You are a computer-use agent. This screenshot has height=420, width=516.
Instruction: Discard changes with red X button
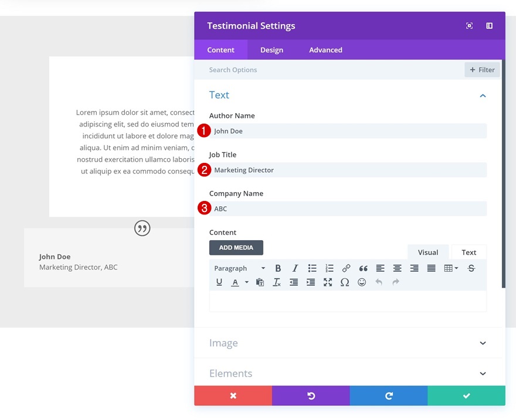click(x=233, y=395)
